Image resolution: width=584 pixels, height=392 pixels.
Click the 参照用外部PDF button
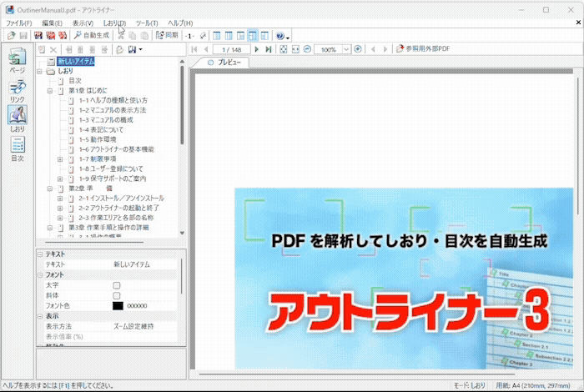429,49
